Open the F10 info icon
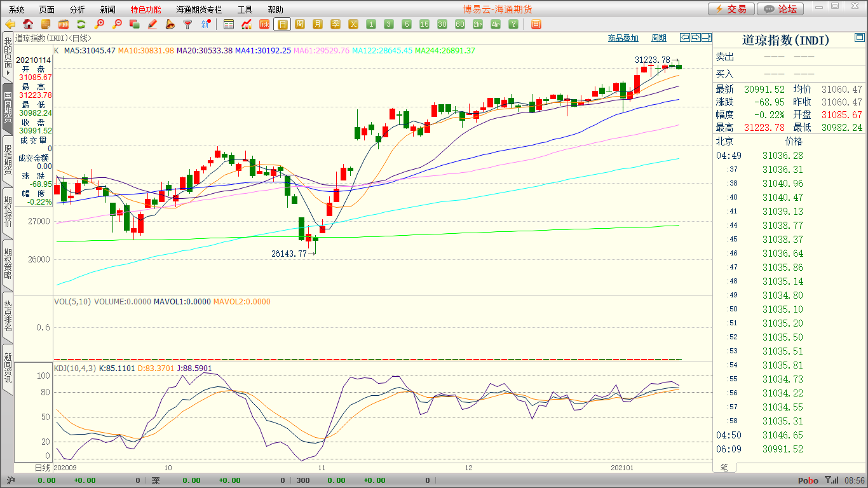Screen dimensions: 868x488 64,24
